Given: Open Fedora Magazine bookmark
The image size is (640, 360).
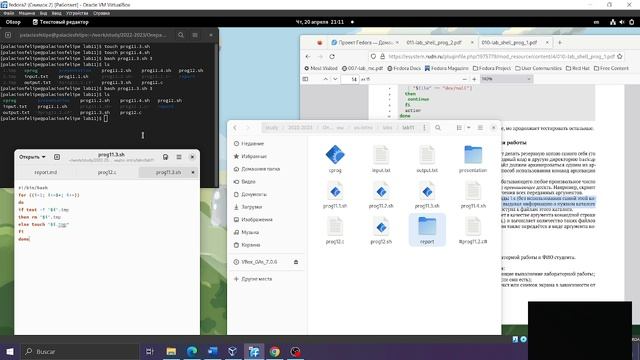Looking at the screenshot, I should 447,68.
